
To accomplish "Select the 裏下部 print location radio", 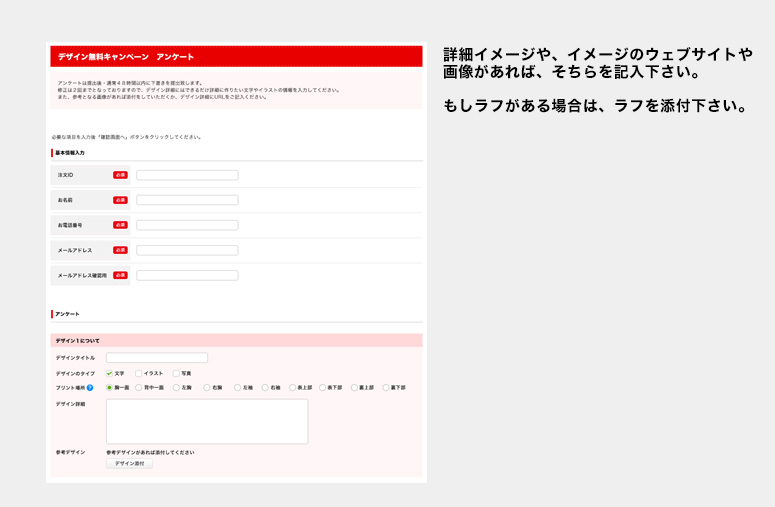I will [x=386, y=387].
